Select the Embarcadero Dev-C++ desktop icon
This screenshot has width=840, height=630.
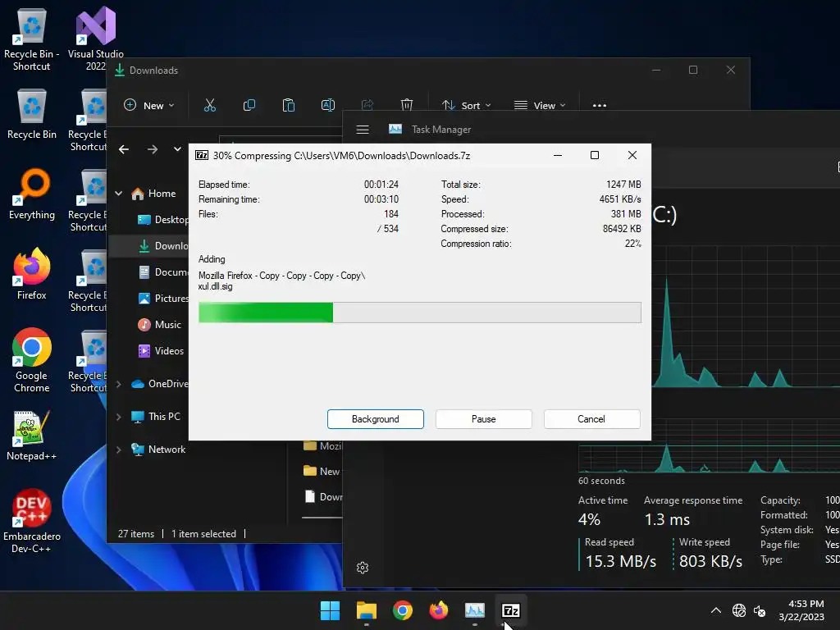(x=32, y=521)
